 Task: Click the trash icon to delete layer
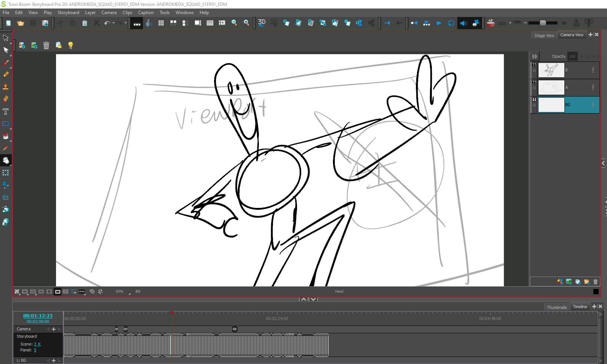(x=46, y=45)
